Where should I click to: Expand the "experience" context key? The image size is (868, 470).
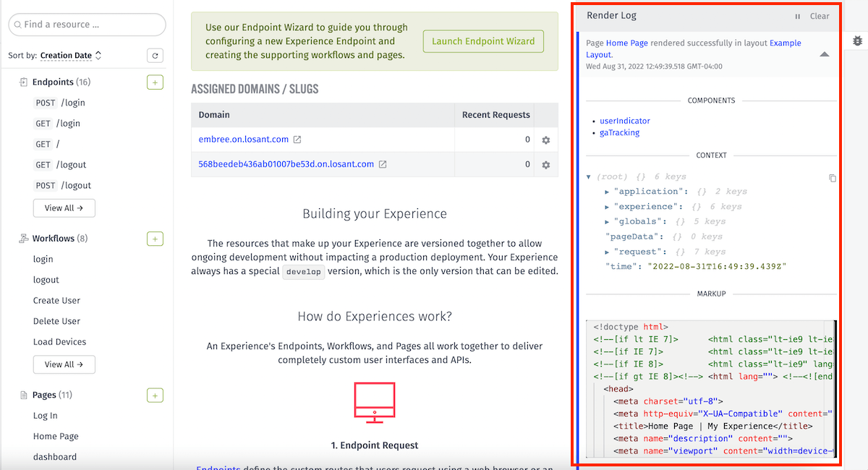607,207
